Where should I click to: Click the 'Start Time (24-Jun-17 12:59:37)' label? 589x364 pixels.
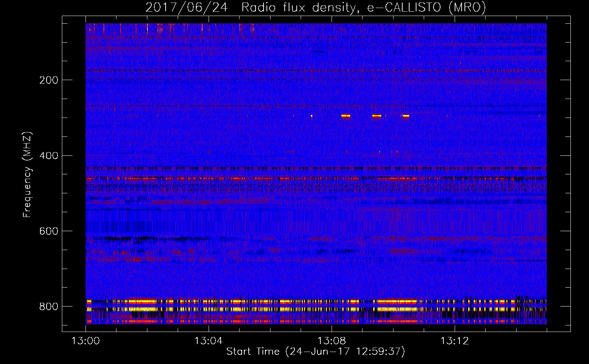316,352
